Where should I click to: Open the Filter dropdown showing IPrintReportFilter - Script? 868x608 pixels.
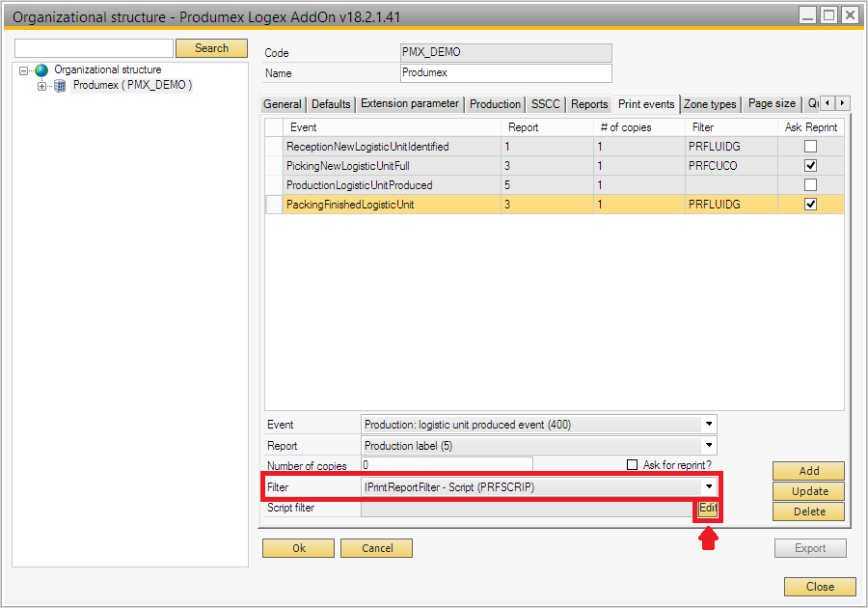[709, 486]
